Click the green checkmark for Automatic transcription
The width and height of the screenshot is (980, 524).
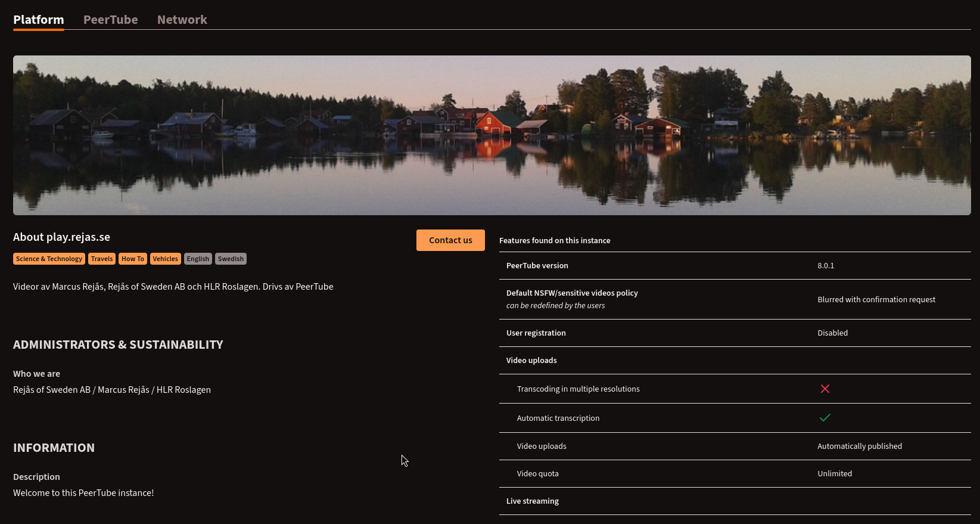coord(825,418)
